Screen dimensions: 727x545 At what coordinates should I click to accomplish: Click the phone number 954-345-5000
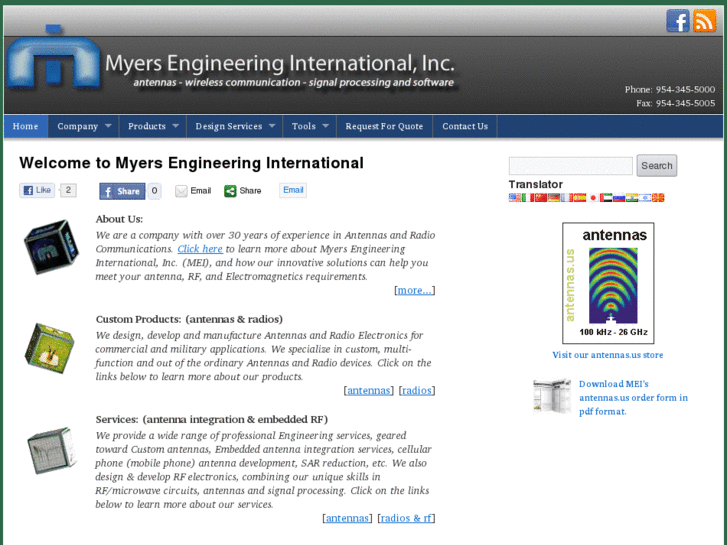click(685, 90)
